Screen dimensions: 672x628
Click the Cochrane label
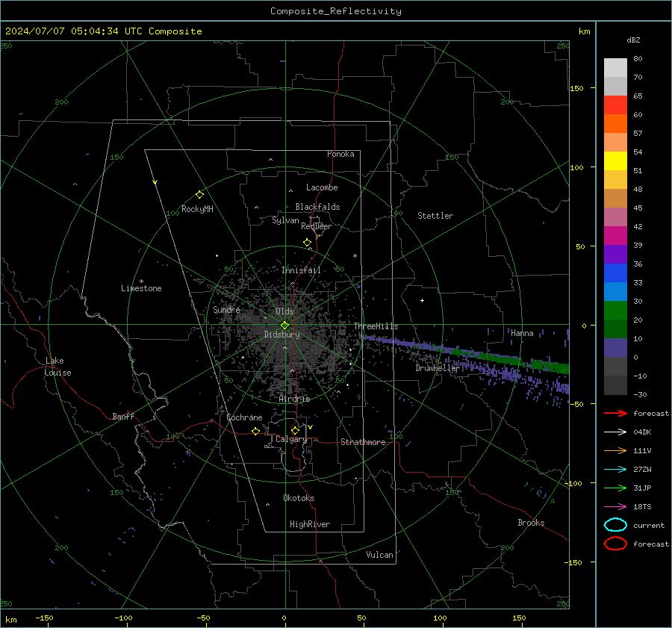244,417
